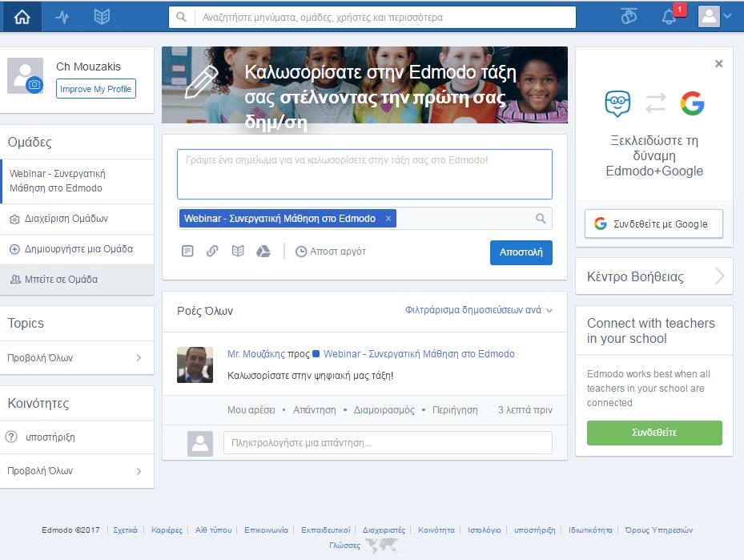Click the reply input field
Screen dimensions: 744x560
tap(388, 443)
